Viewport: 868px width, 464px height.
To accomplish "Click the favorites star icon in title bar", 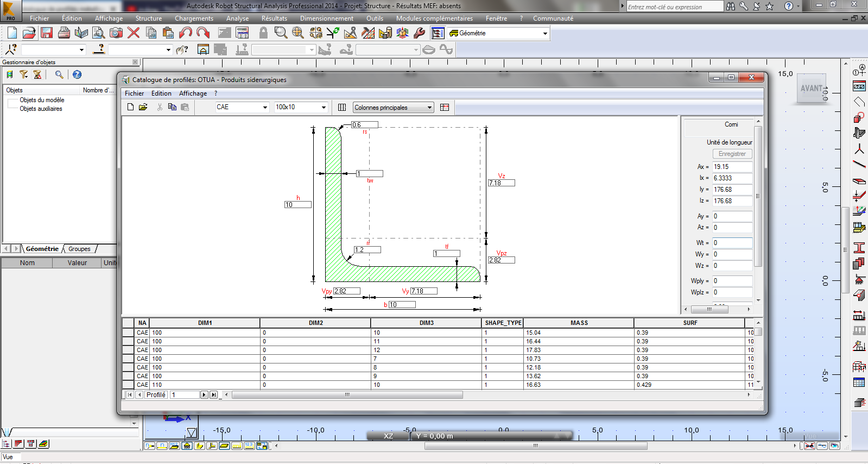I will tap(770, 6).
